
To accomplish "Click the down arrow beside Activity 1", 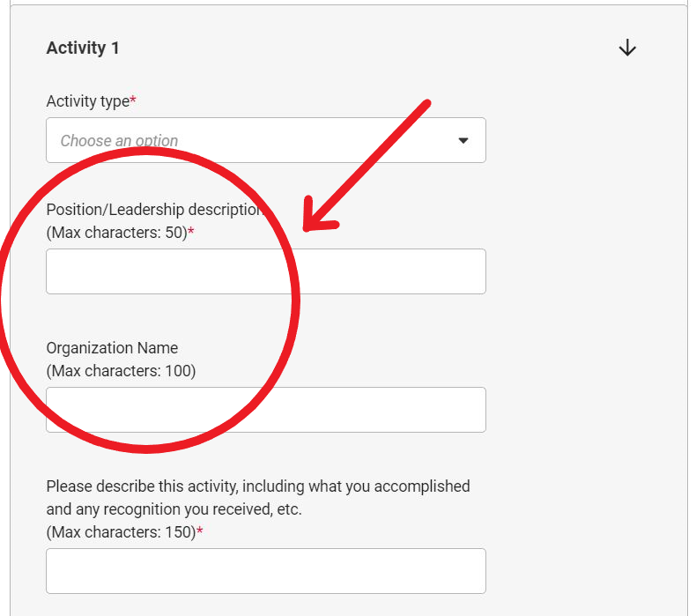I will 627,48.
